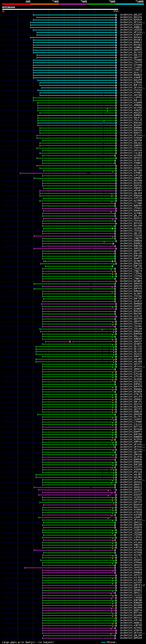Click the UniRef100_B5TTV0 label
The height and width of the screenshot is (644, 146).
(131, 613)
